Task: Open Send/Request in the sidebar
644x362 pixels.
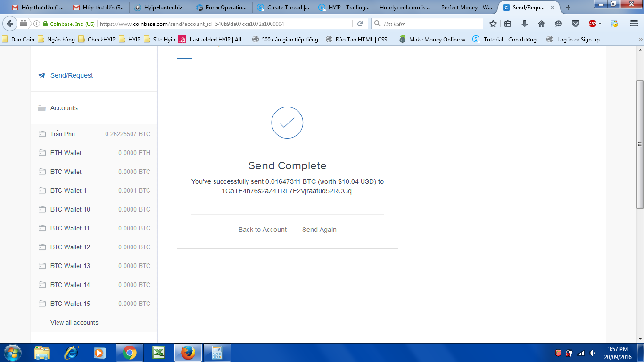Action: [94, 75]
